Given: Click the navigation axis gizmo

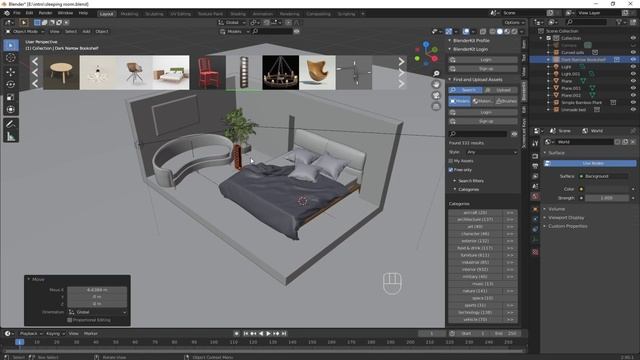Looking at the screenshot, I should [x=426, y=54].
